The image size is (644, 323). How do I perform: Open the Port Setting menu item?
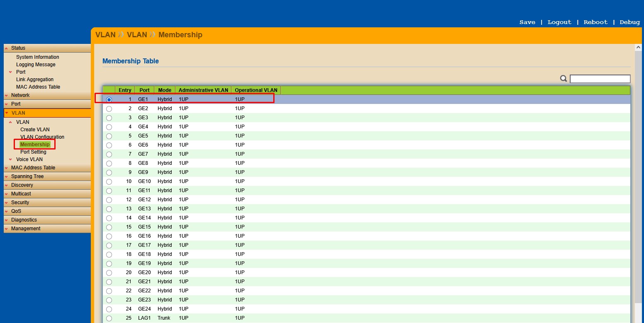pyautogui.click(x=33, y=152)
